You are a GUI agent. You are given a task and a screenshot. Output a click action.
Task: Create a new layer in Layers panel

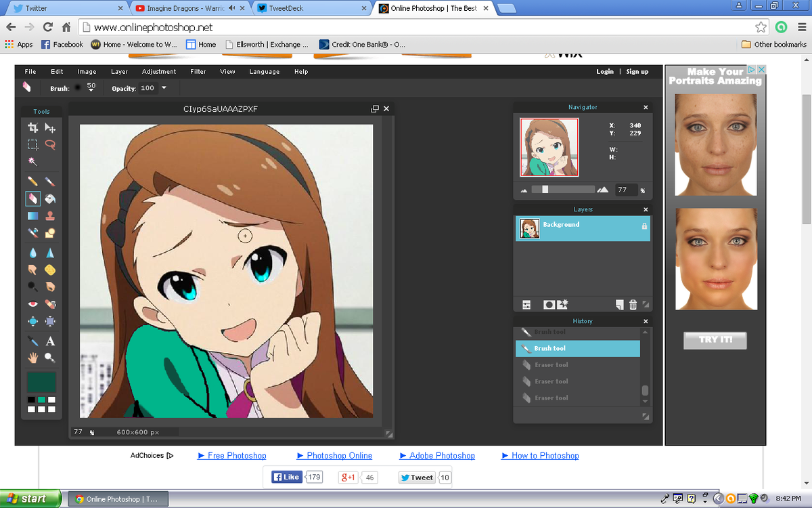tap(618, 305)
